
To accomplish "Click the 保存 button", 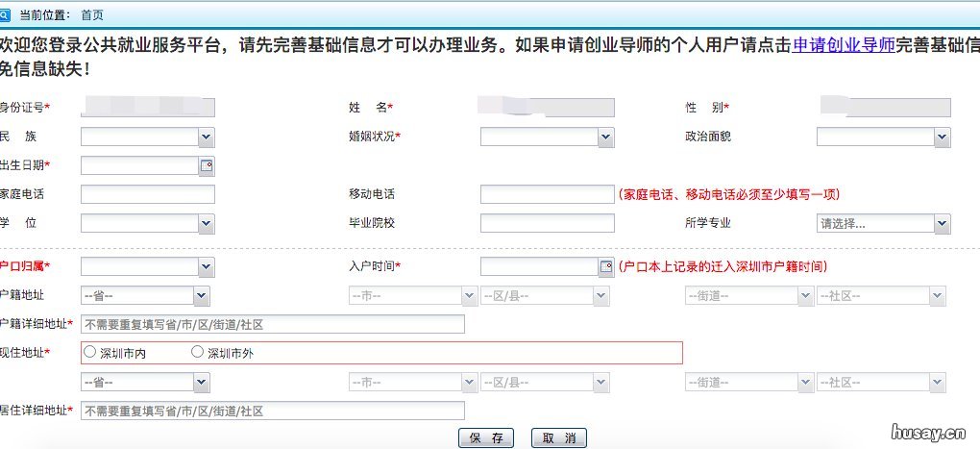I will 485,438.
